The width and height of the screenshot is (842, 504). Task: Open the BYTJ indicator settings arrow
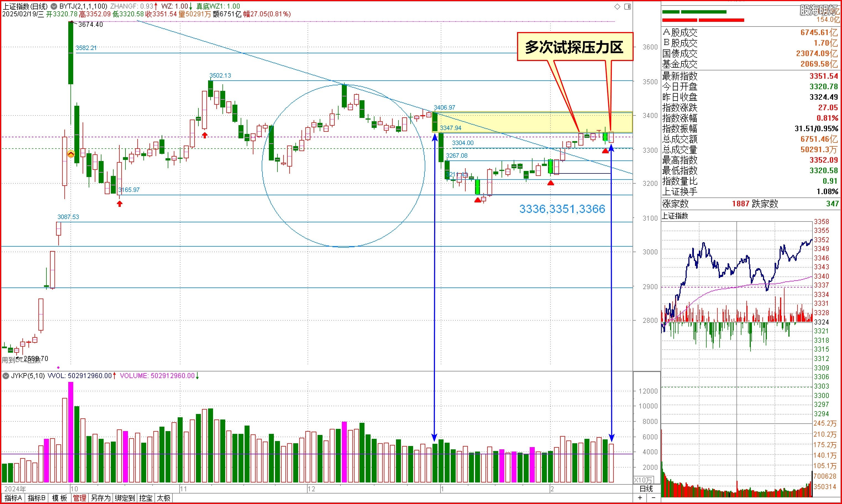coord(54,6)
